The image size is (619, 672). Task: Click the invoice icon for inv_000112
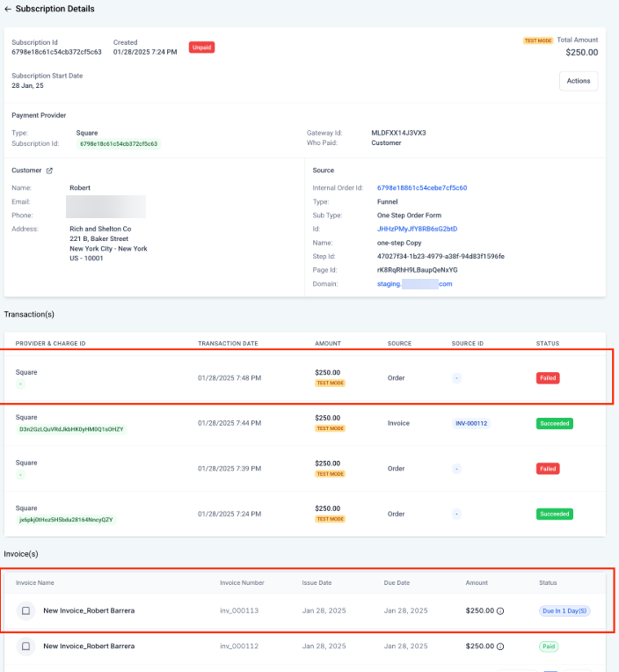[x=26, y=646]
